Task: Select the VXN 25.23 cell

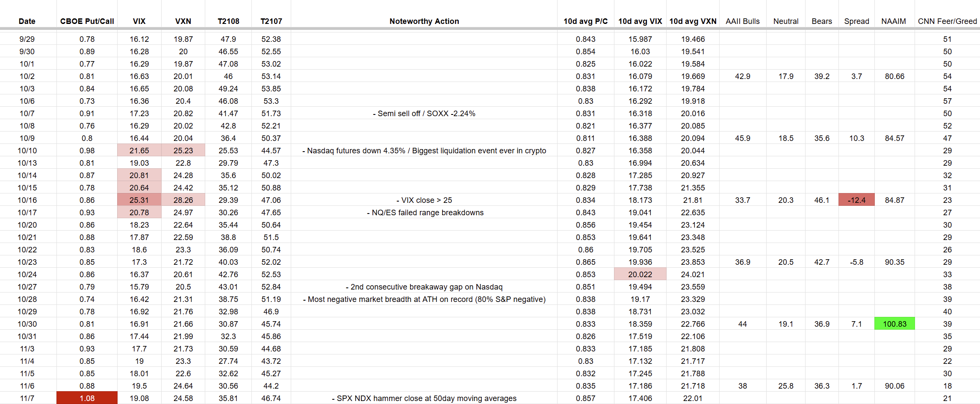Action: click(x=183, y=150)
